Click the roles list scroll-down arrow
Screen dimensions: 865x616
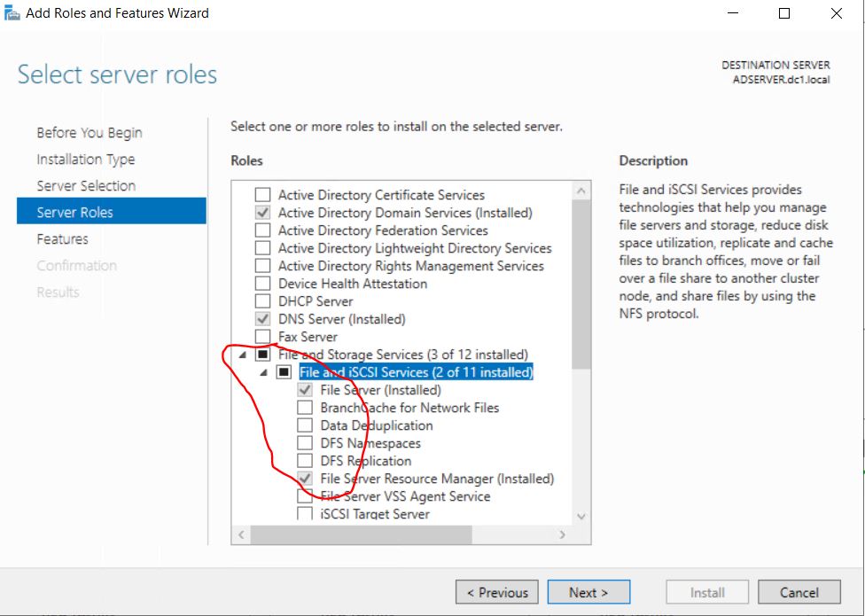pos(581,516)
